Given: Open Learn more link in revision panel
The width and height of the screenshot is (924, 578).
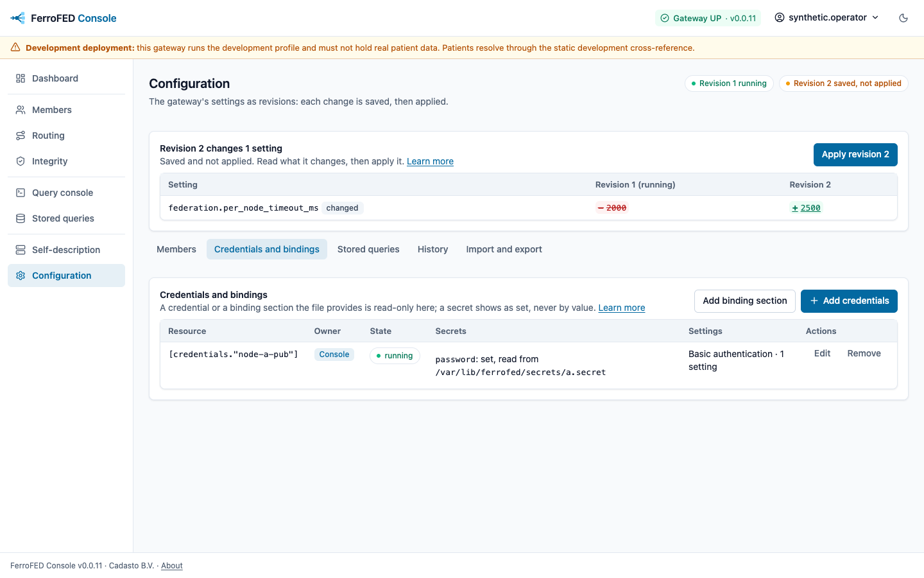Looking at the screenshot, I should [430, 161].
